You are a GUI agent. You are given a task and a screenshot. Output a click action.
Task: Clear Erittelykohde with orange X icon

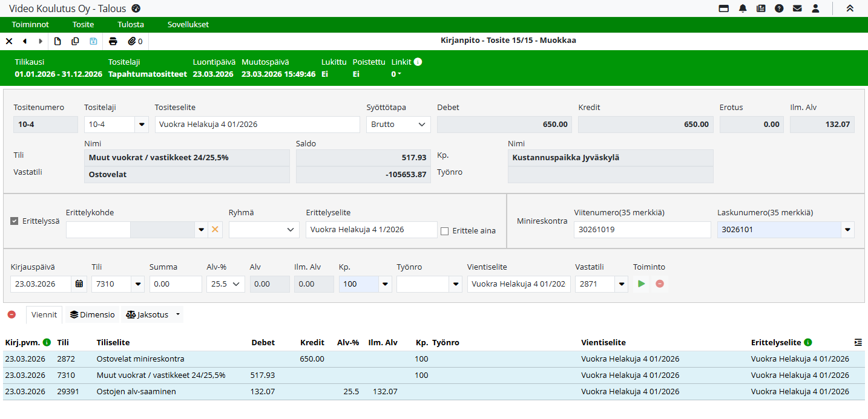click(x=215, y=230)
